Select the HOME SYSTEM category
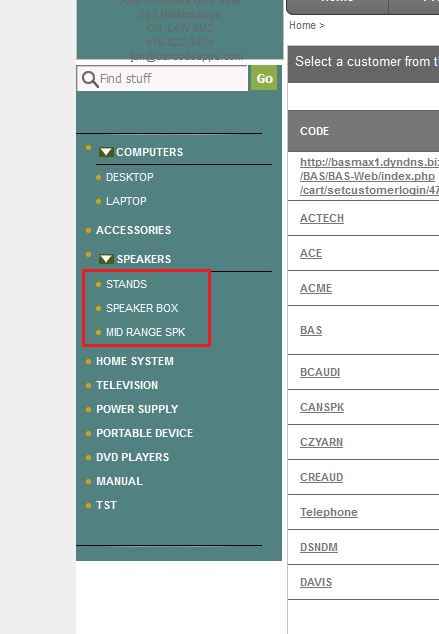 (135, 361)
